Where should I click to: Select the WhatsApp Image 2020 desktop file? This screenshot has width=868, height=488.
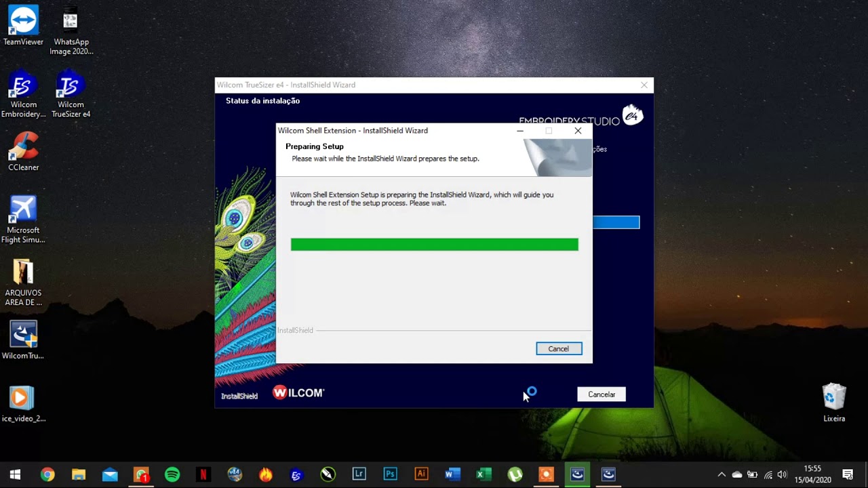pyautogui.click(x=71, y=31)
